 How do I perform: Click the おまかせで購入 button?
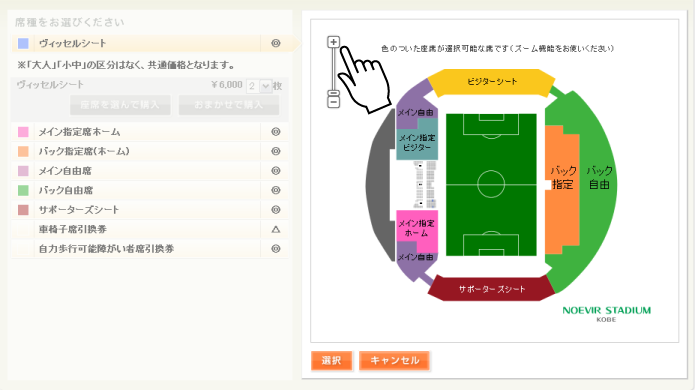click(229, 105)
